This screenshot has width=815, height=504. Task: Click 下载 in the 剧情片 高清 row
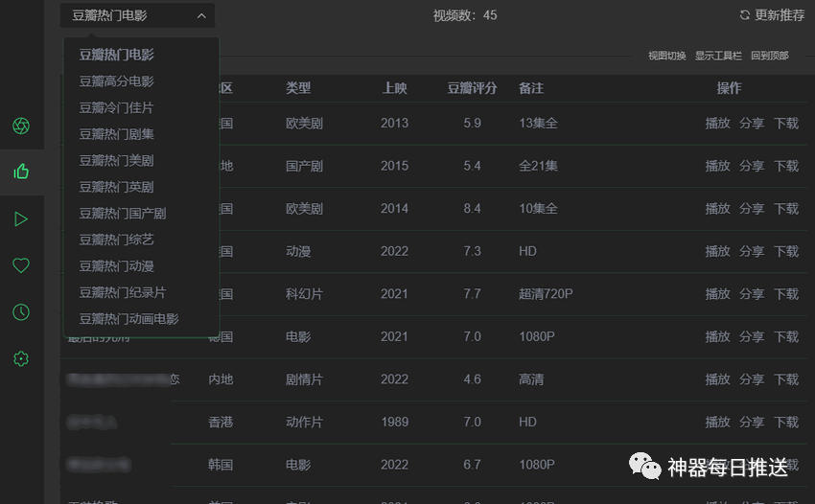pyautogui.click(x=786, y=379)
